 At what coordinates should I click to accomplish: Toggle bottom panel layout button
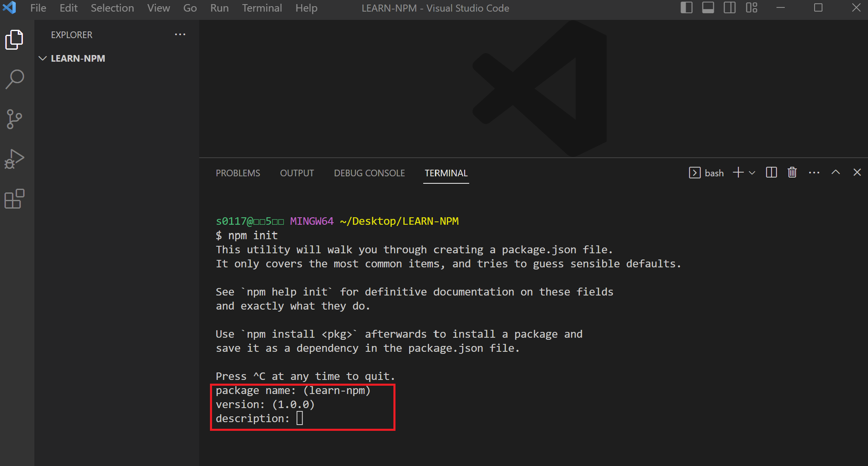point(708,8)
